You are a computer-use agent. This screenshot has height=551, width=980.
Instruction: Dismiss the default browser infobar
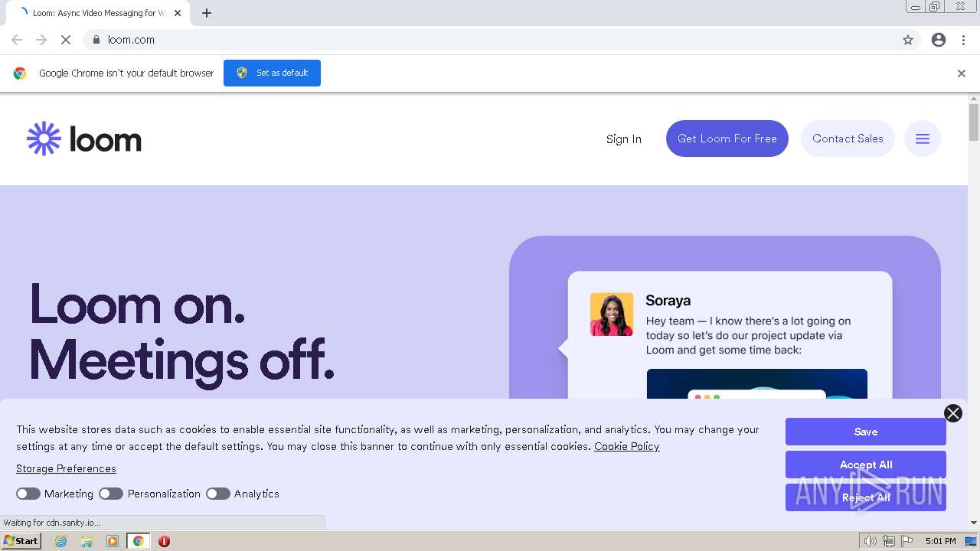(x=962, y=73)
